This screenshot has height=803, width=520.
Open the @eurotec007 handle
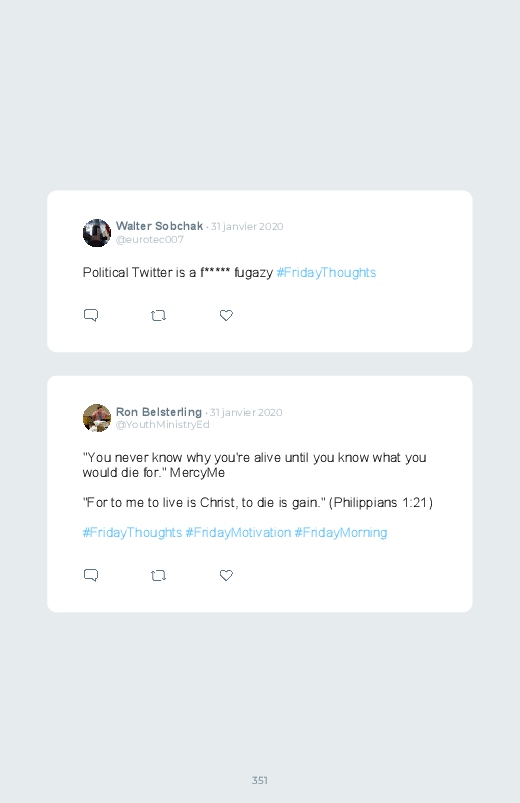[x=150, y=240]
